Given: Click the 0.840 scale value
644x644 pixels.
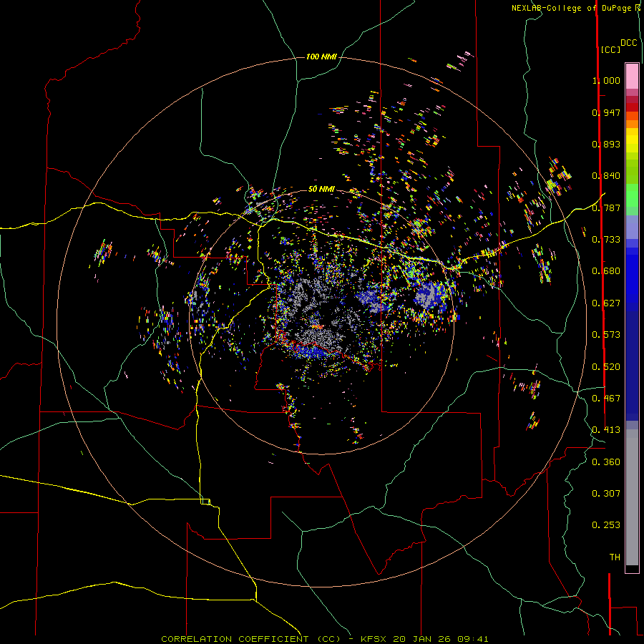Looking at the screenshot, I should (606, 176).
